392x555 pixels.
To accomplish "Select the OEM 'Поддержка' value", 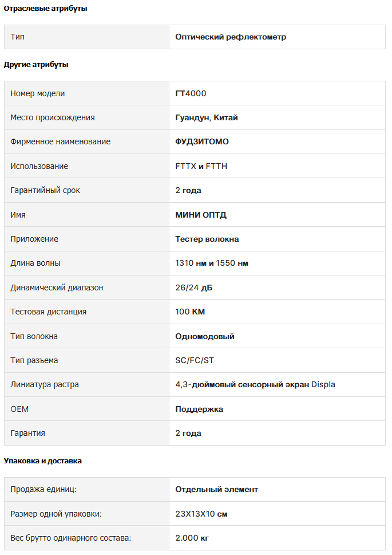I will (x=199, y=409).
